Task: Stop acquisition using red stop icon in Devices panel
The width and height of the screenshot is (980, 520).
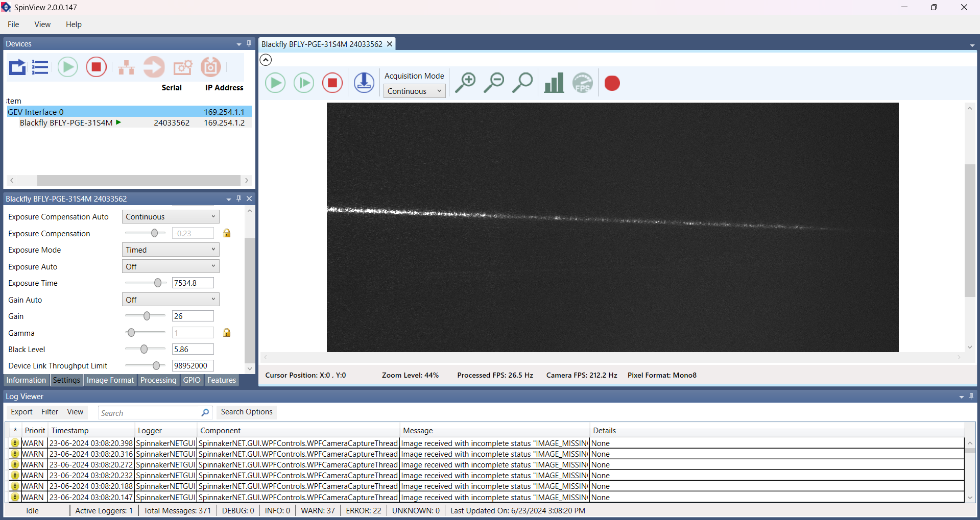Action: (x=96, y=67)
